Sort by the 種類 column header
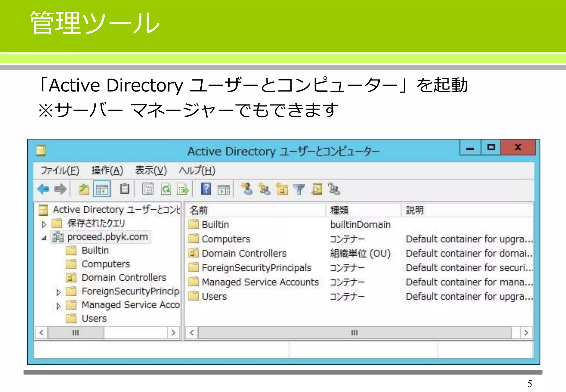 point(363,210)
